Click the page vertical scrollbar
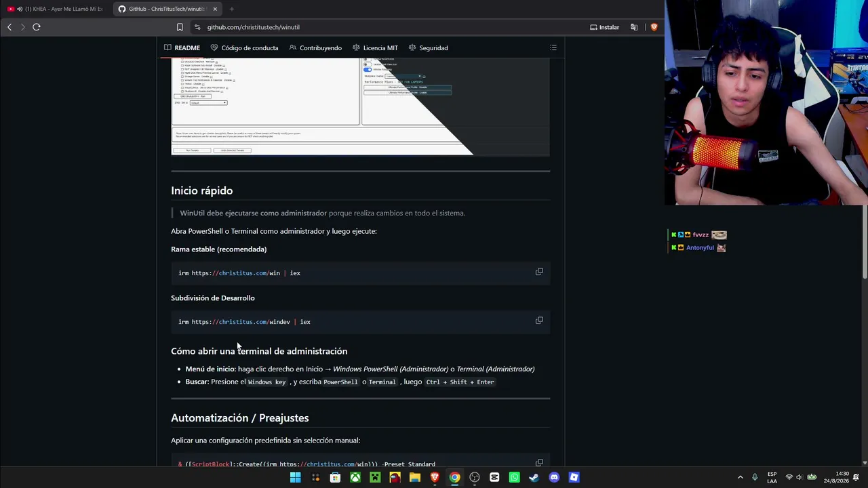The width and height of the screenshot is (868, 488). pos(865,241)
